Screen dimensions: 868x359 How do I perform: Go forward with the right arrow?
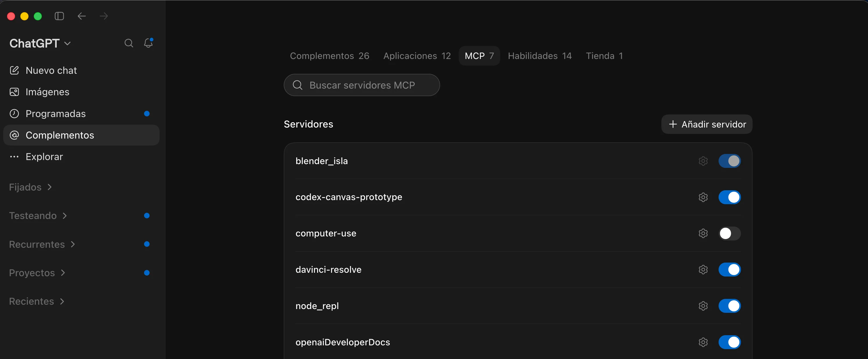point(104,16)
